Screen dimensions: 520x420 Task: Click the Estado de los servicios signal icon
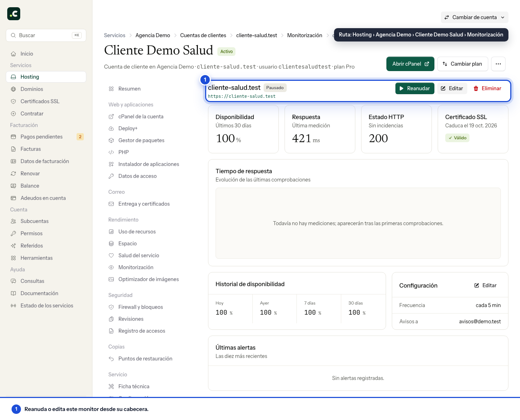point(13,306)
